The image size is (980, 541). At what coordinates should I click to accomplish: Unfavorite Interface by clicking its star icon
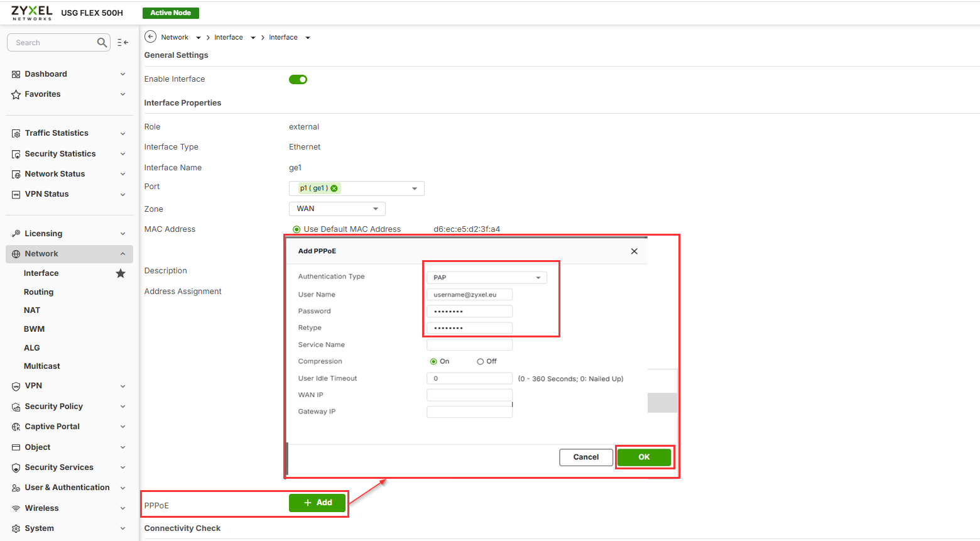tap(120, 273)
